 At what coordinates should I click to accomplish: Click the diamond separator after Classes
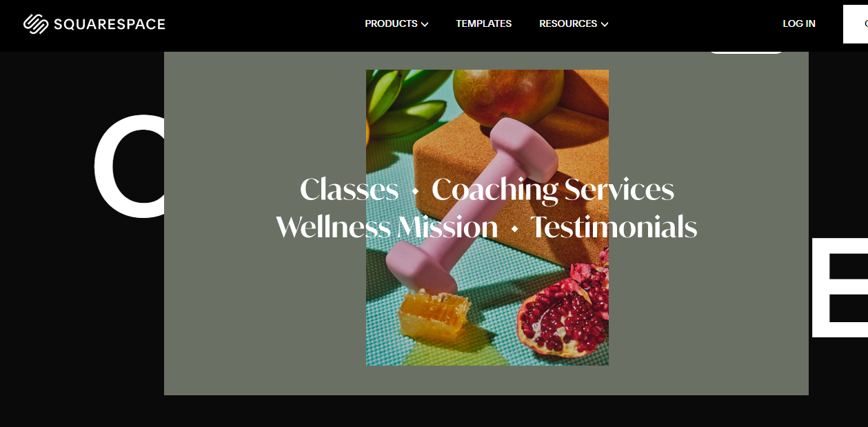[415, 192]
